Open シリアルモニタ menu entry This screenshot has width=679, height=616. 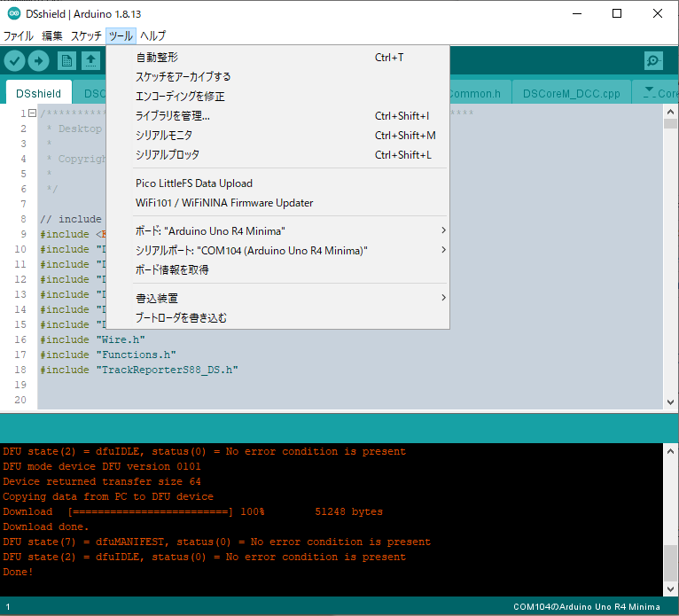[164, 136]
